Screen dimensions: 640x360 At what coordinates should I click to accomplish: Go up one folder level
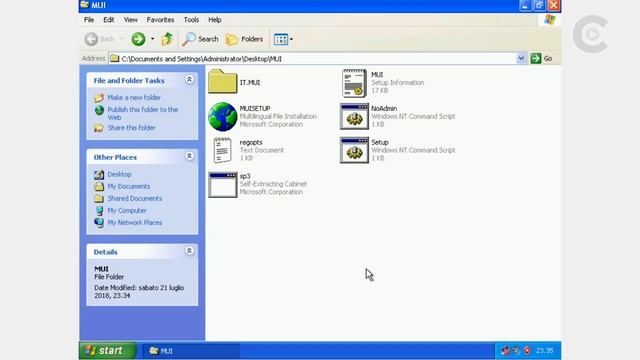click(x=167, y=39)
